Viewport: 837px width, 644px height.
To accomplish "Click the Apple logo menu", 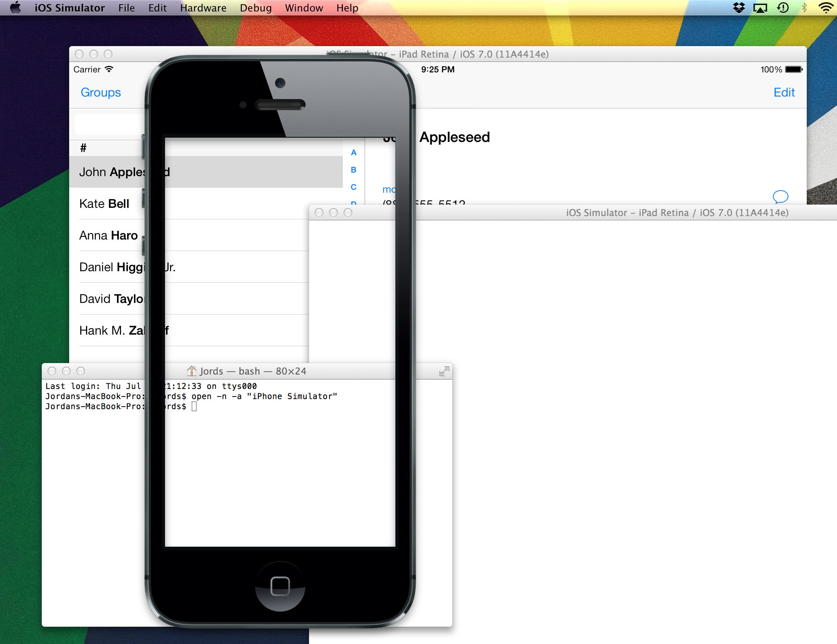I will [x=15, y=8].
